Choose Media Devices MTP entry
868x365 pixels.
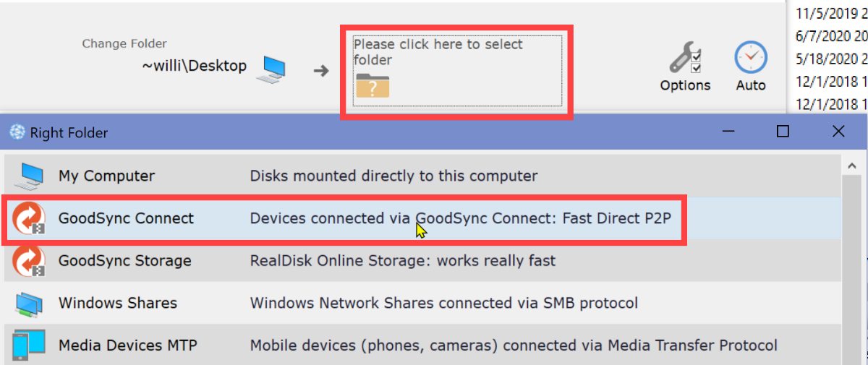point(422,345)
